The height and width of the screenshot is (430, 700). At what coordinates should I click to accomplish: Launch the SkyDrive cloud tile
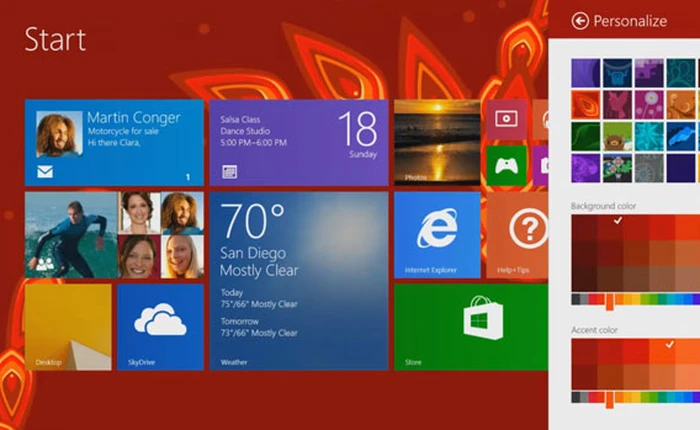coord(160,327)
